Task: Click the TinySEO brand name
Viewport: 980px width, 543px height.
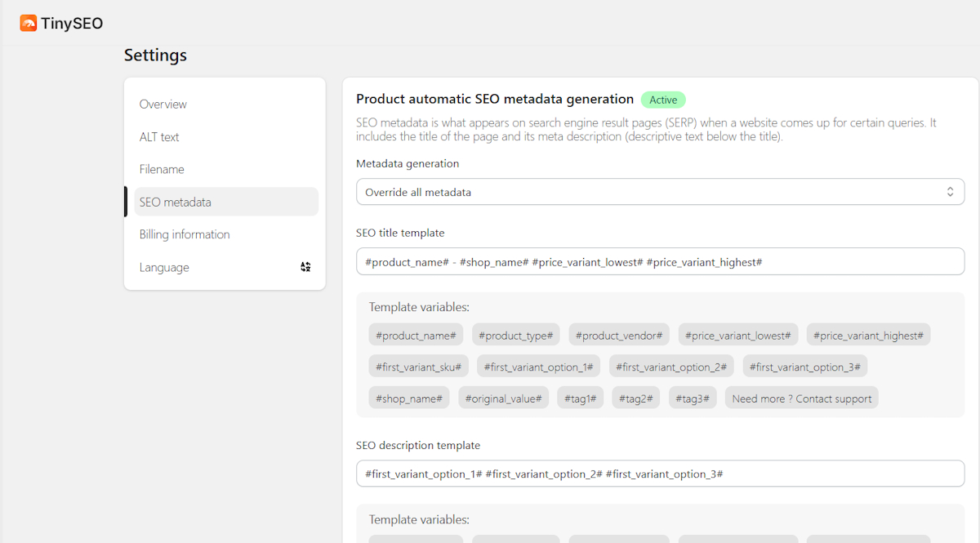Action: [72, 24]
